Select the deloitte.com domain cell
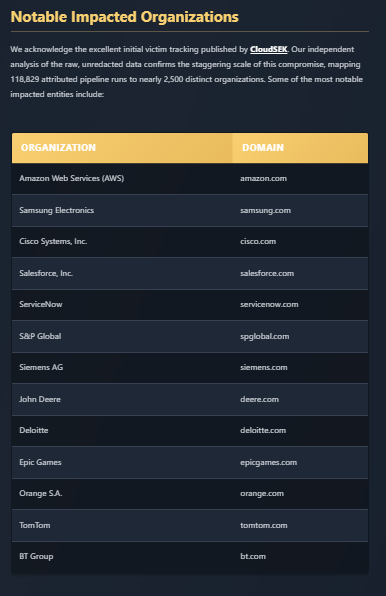 click(x=300, y=431)
